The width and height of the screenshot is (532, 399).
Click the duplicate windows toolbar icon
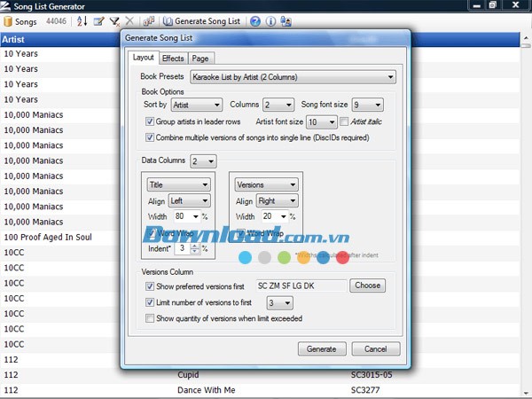[148, 20]
